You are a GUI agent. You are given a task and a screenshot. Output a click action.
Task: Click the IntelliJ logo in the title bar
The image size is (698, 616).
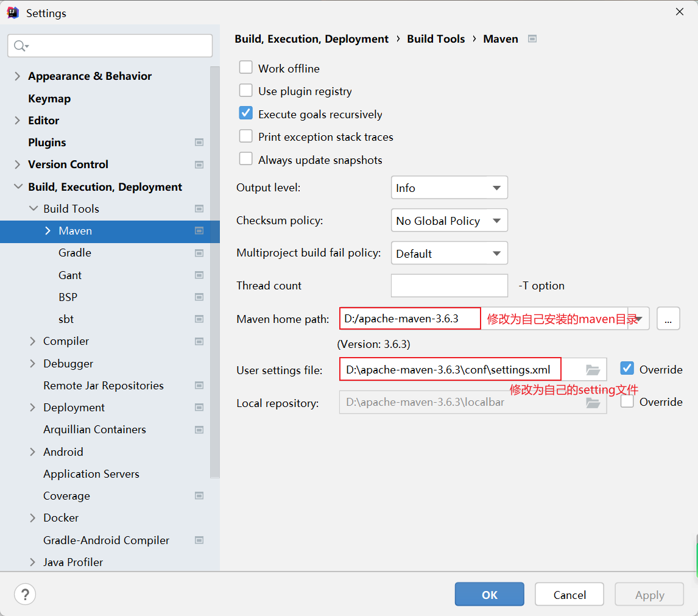pos(13,12)
